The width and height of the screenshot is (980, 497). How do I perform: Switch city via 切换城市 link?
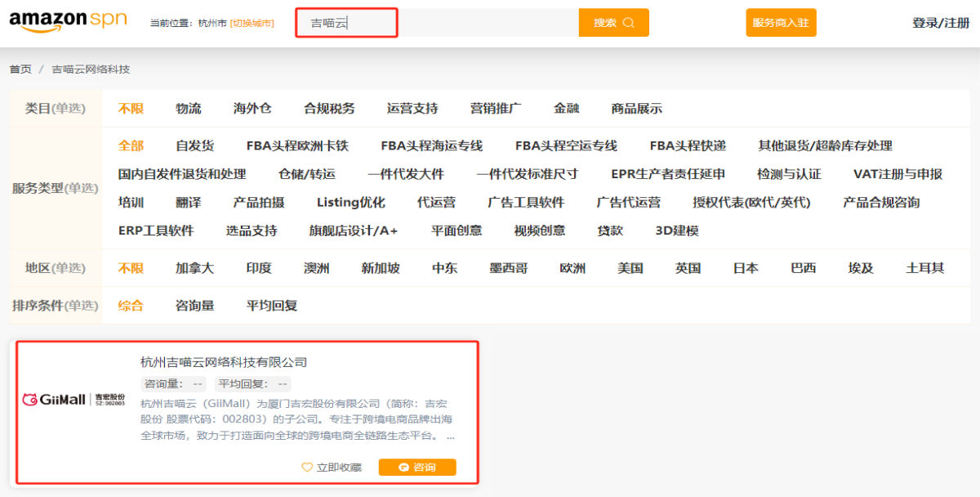pyautogui.click(x=252, y=23)
